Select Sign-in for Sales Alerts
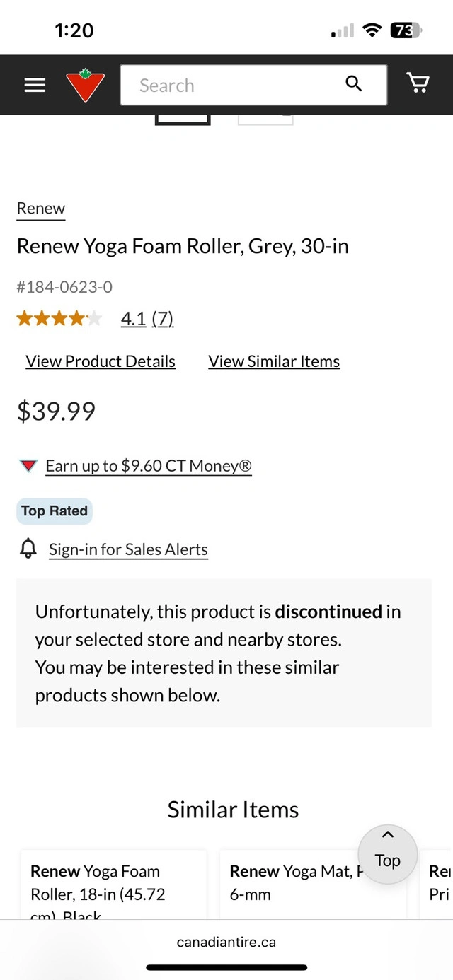The width and height of the screenshot is (453, 980). click(128, 549)
